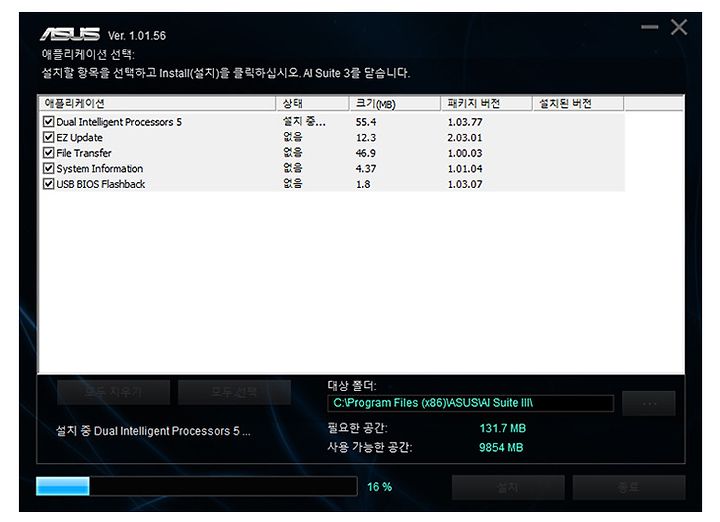This screenshot has width=720, height=522.
Task: Uncheck the System Information checkbox
Action: click(48, 168)
